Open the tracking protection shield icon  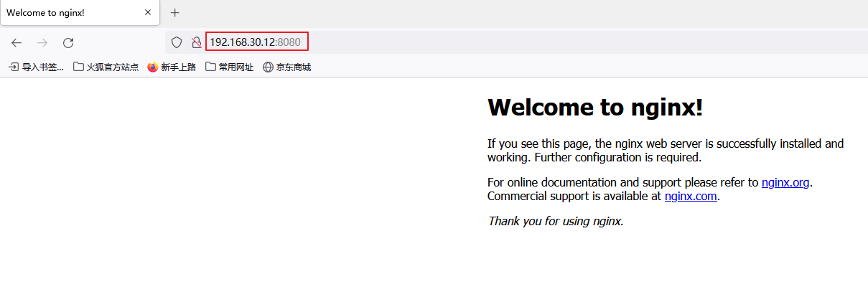click(x=176, y=42)
